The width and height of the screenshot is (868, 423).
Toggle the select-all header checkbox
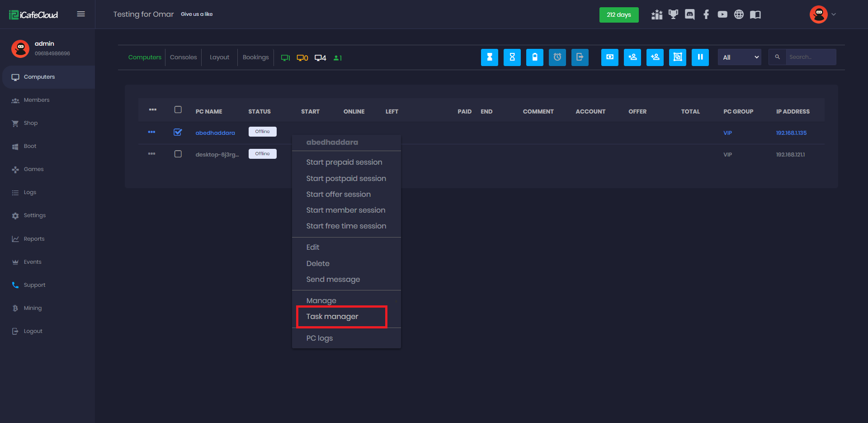click(178, 110)
